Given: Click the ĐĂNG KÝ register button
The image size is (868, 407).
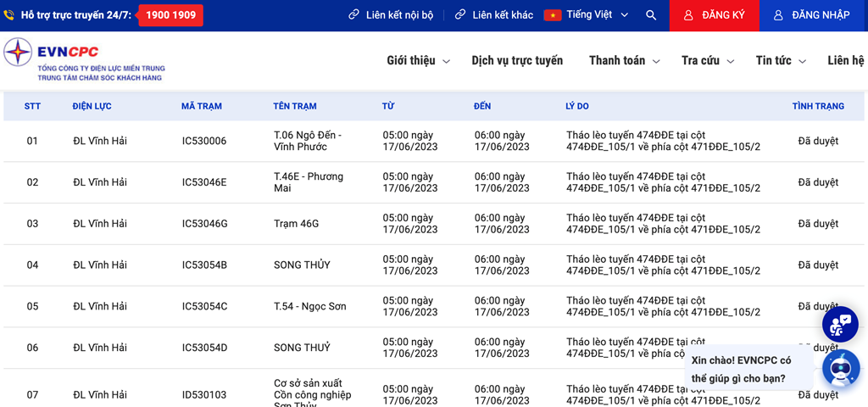Looking at the screenshot, I should [x=714, y=15].
